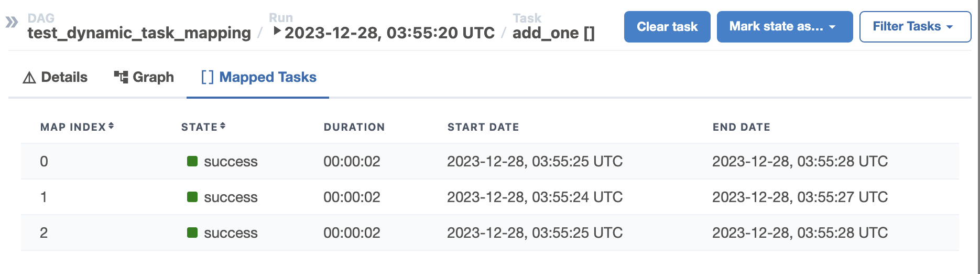Switch to the Graph tab

[144, 77]
